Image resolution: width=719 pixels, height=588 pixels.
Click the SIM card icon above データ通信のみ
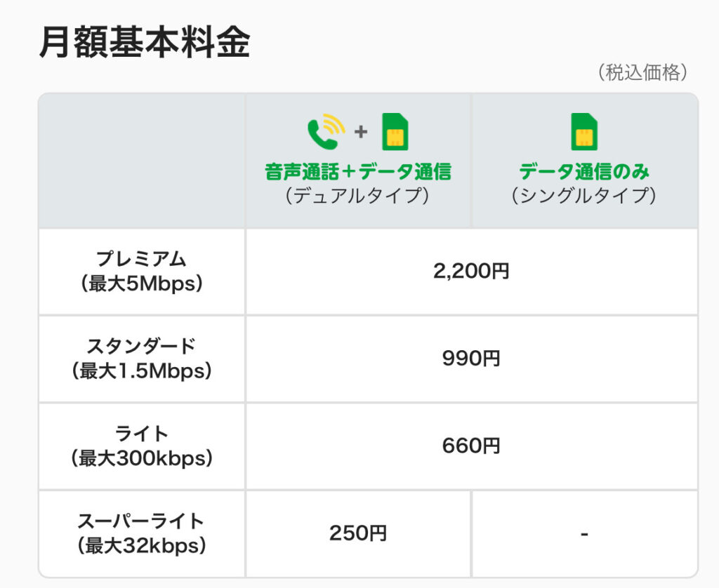point(584,132)
